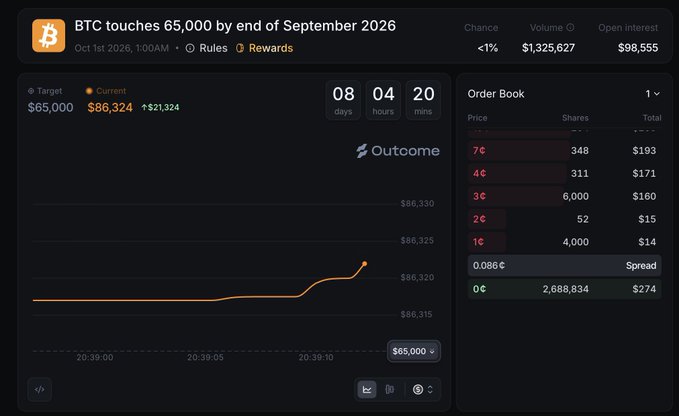Image resolution: width=679 pixels, height=416 pixels.
Task: Click the 0.086¢ Spread row
Action: point(564,266)
